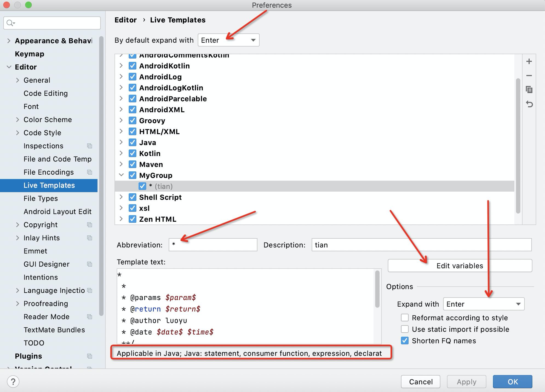Click project-level icon beside Plugins
This screenshot has width=545, height=392.
pos(90,356)
